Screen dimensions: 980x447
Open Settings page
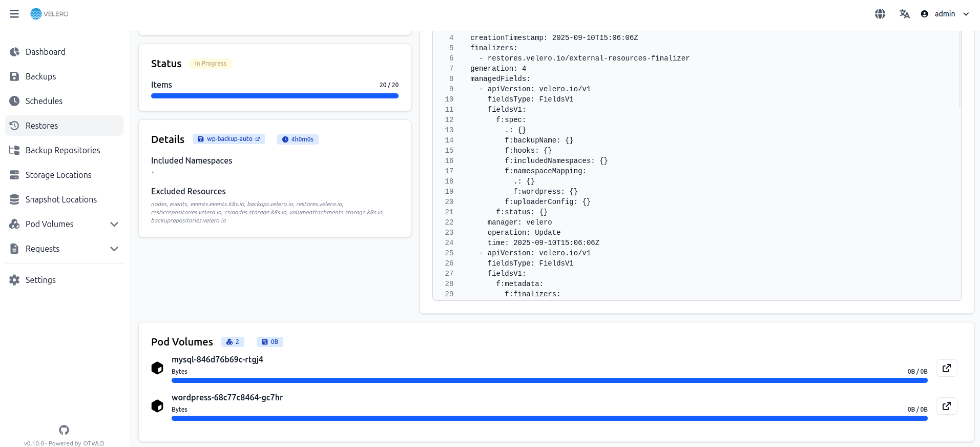40,280
